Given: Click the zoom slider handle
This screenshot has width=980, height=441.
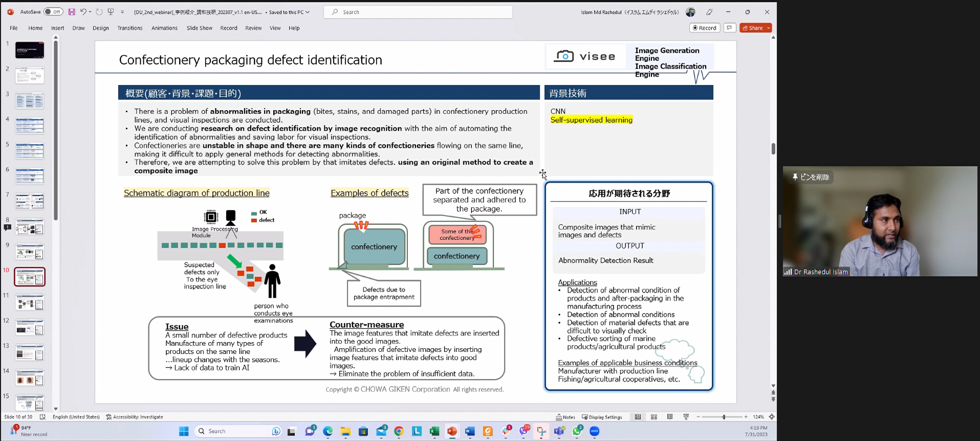Looking at the screenshot, I should (724, 417).
